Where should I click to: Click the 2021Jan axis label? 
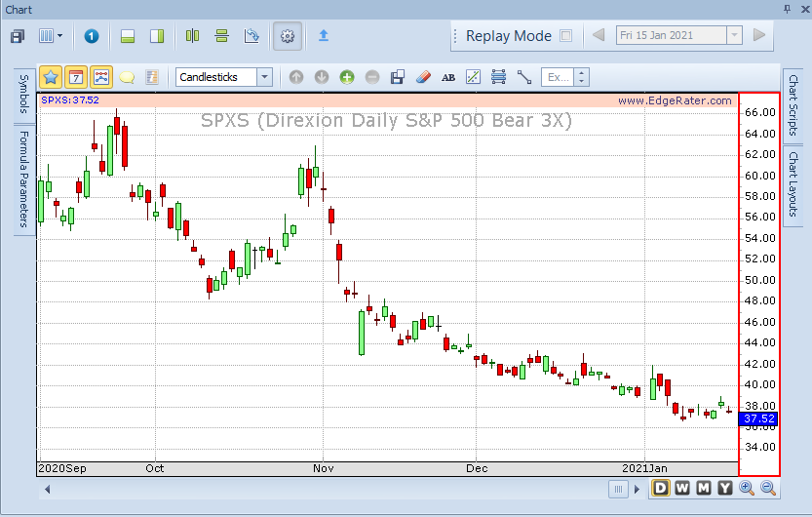[644, 468]
